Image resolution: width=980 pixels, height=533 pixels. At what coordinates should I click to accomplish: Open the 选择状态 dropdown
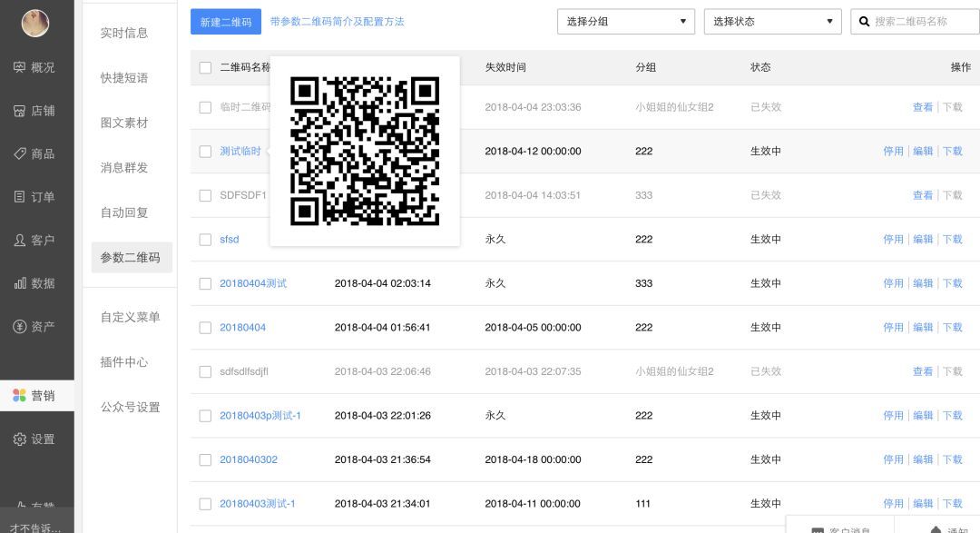click(772, 22)
